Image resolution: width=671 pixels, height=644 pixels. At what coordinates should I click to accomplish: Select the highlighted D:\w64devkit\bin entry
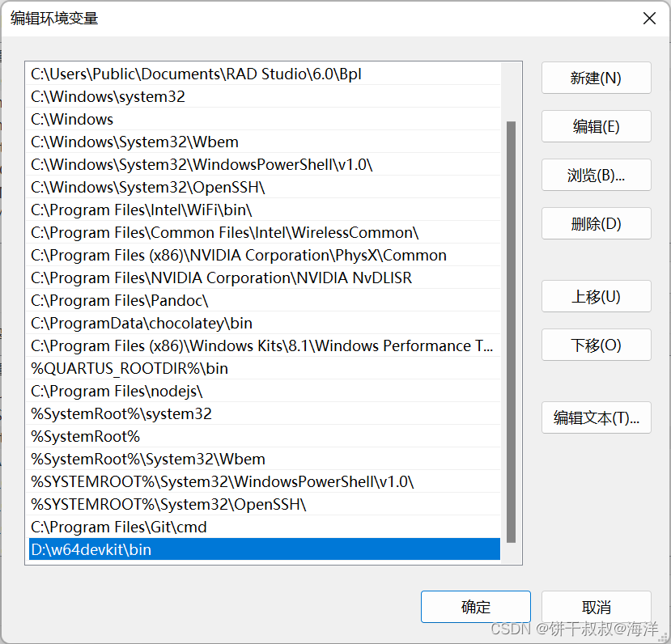[265, 549]
